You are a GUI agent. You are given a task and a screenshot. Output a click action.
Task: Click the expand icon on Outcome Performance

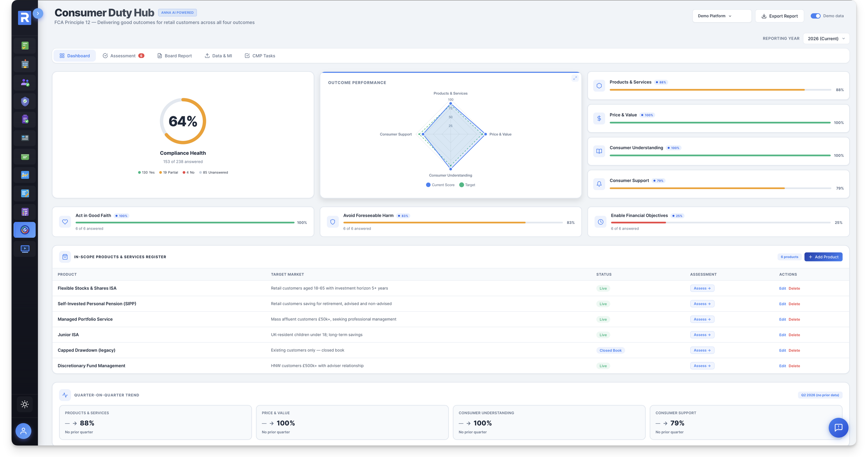(x=575, y=78)
